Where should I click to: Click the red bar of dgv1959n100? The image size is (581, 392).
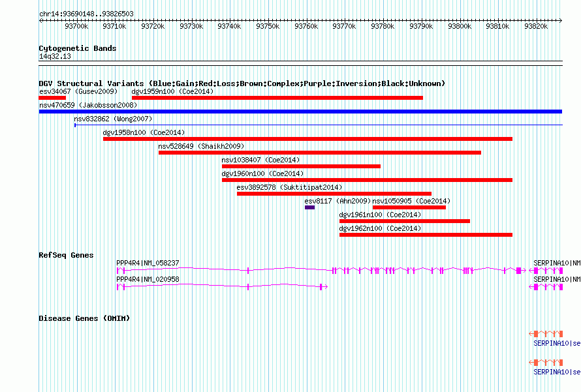tap(277, 98)
